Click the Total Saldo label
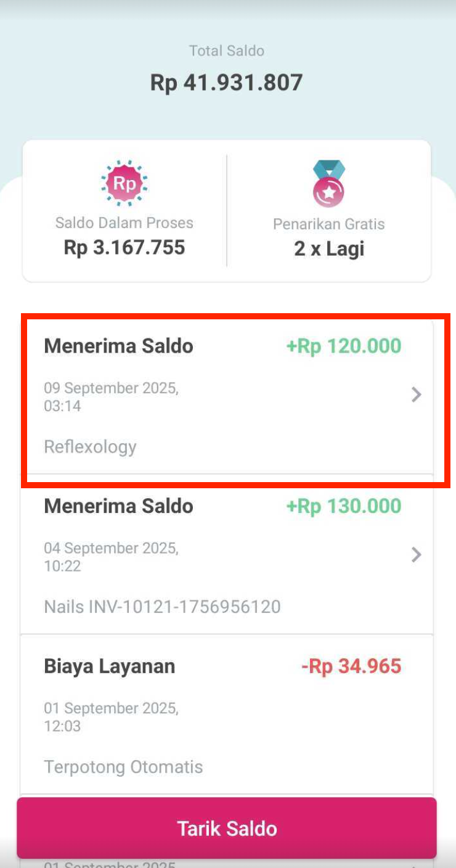Screen dimensions: 456x868 [x=227, y=51]
